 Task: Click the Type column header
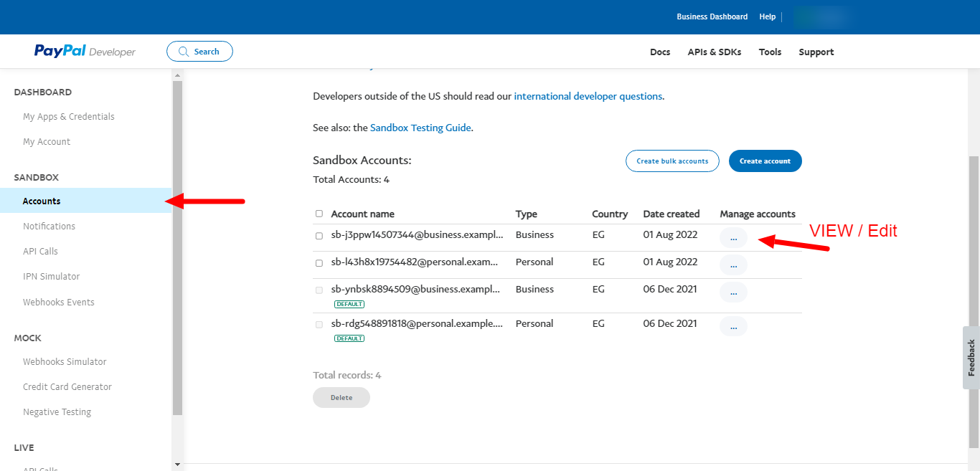click(x=527, y=214)
